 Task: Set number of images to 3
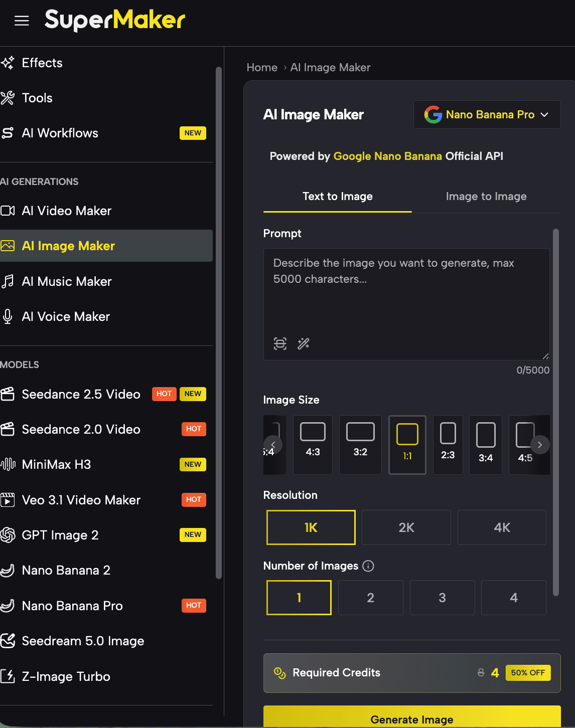point(442,598)
